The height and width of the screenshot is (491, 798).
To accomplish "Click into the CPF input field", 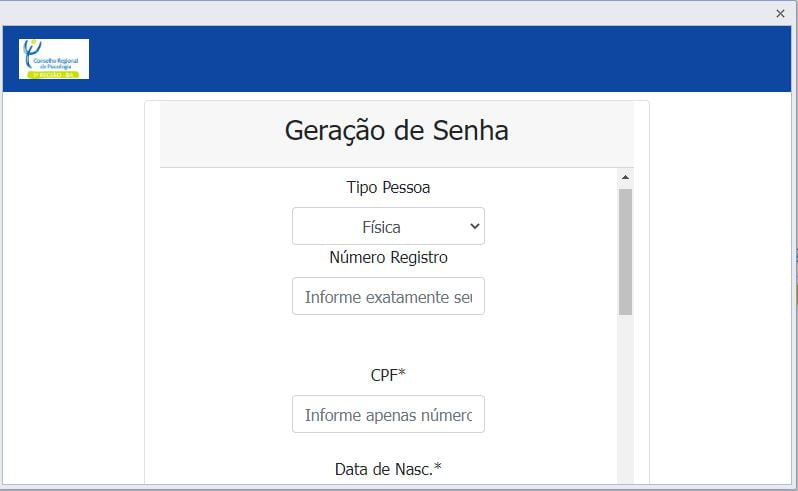I will 388,414.
